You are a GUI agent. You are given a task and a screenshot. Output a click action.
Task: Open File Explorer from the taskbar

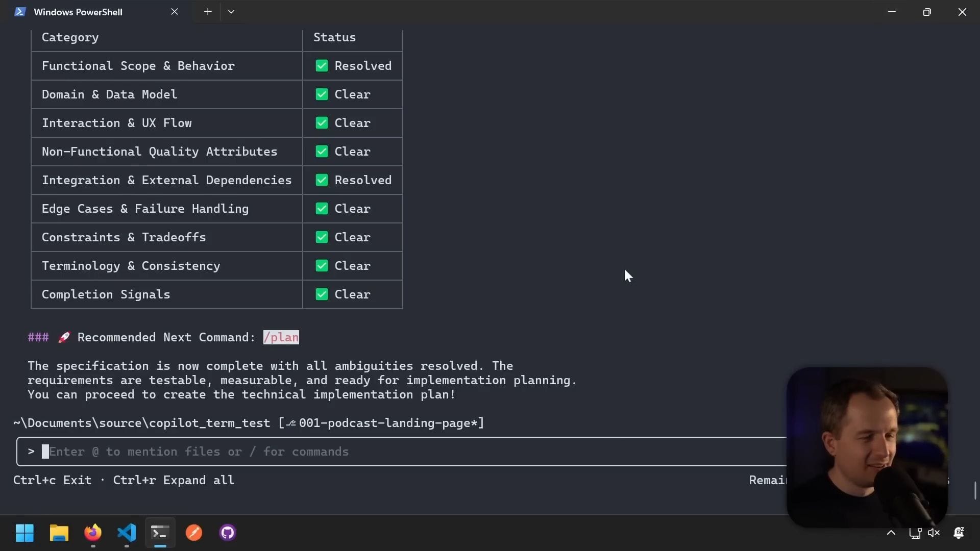click(x=59, y=533)
